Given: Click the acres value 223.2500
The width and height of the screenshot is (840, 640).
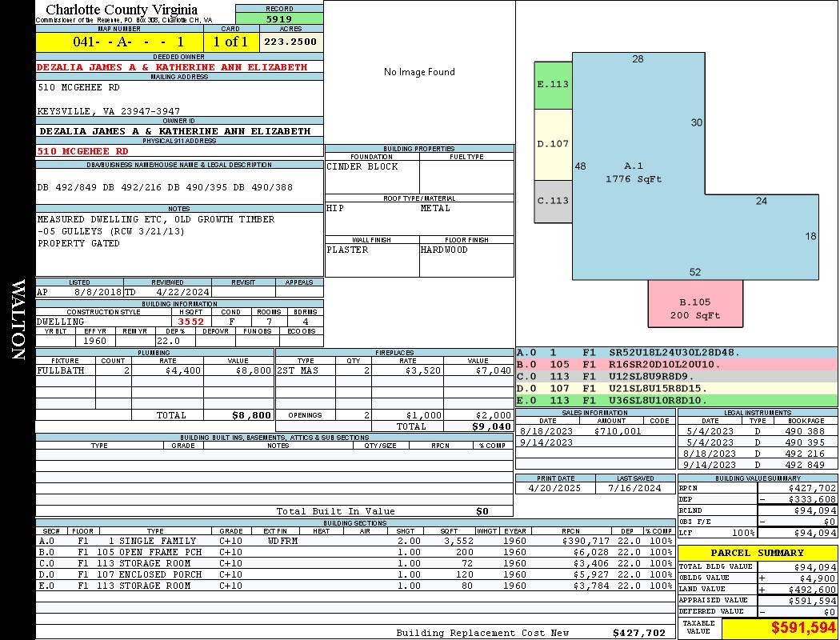Looking at the screenshot, I should [290, 42].
